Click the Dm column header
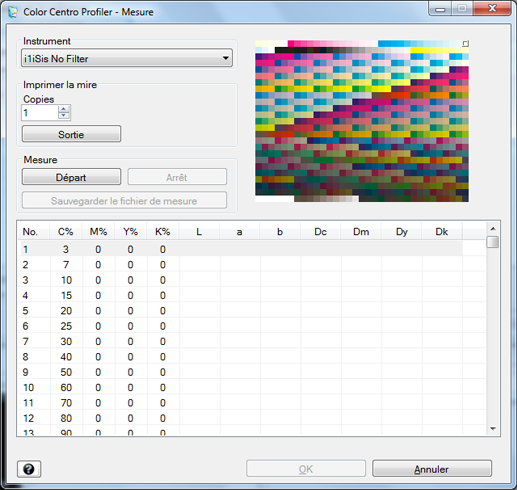 [361, 231]
